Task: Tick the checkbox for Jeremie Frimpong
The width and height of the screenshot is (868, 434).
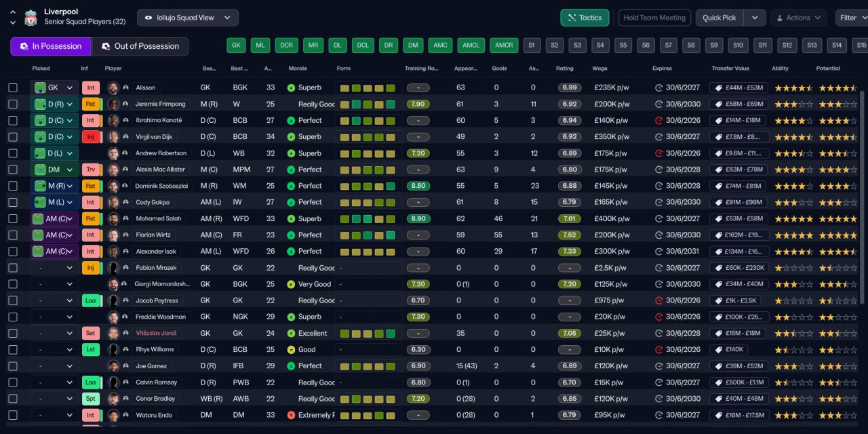Action: [x=13, y=104]
